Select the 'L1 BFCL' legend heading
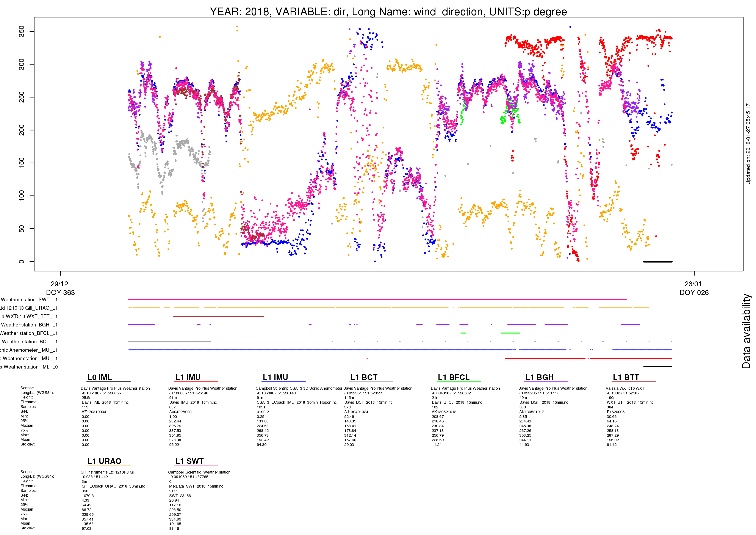The image size is (756, 535). [453, 377]
